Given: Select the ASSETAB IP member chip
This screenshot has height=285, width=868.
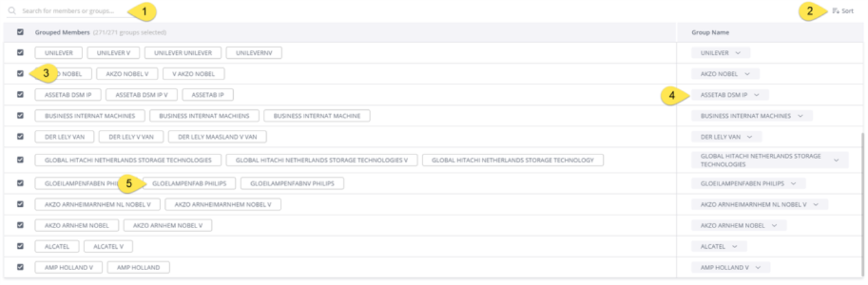Looking at the screenshot, I should (207, 95).
